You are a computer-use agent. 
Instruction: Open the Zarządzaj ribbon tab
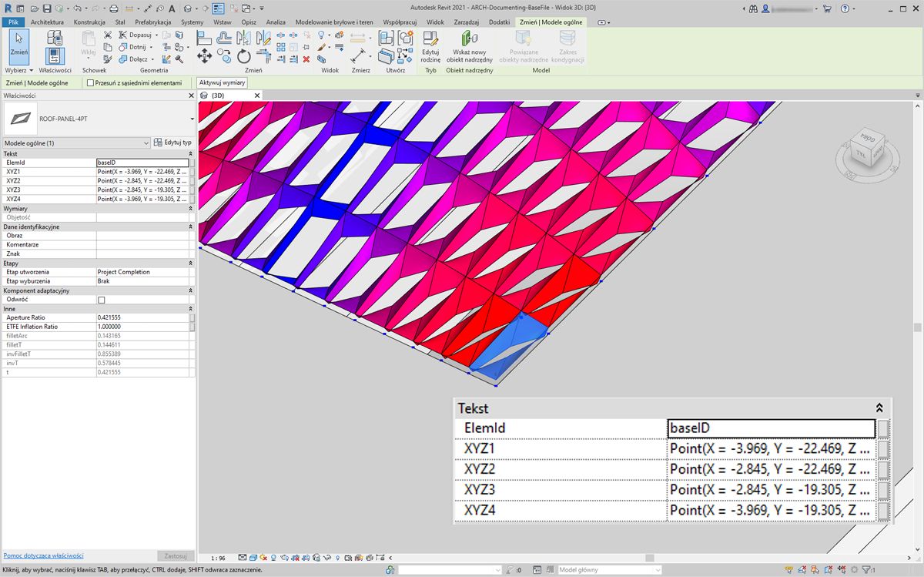coord(467,22)
